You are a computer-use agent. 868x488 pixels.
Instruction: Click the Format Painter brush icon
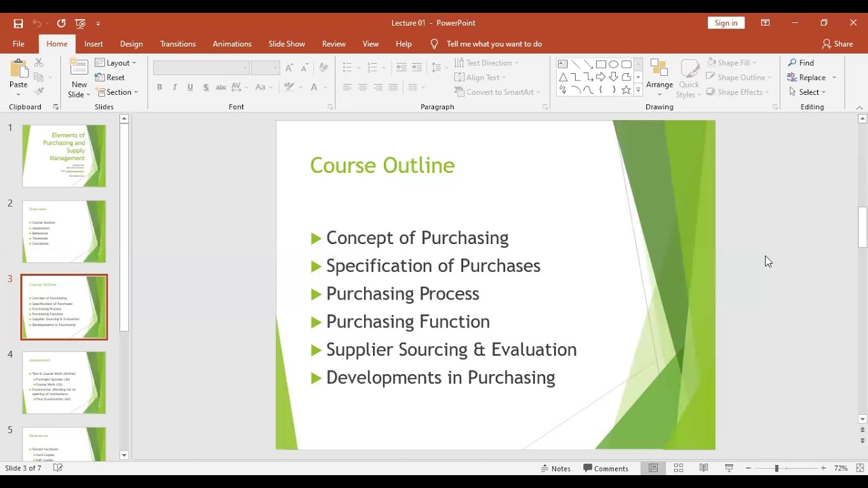(x=39, y=91)
